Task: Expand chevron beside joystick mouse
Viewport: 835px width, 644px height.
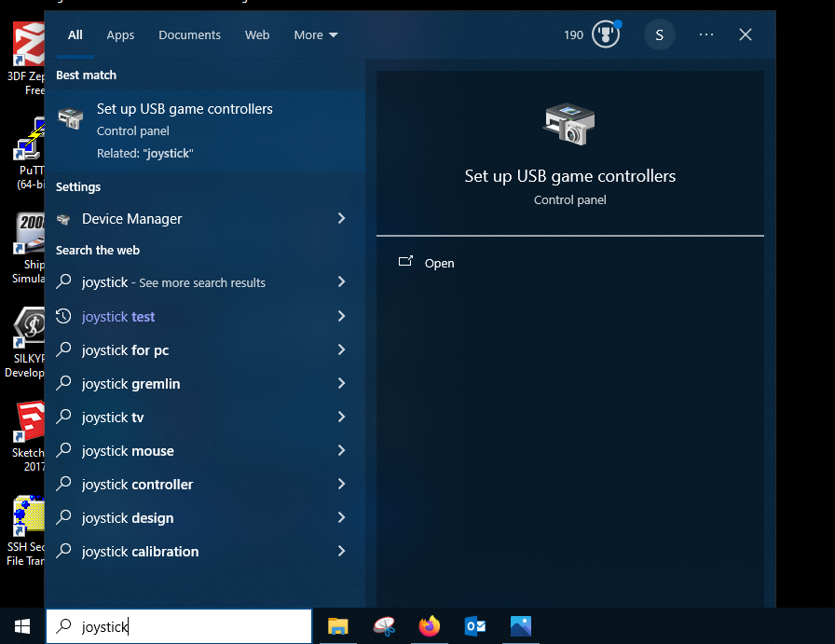Action: (x=341, y=451)
